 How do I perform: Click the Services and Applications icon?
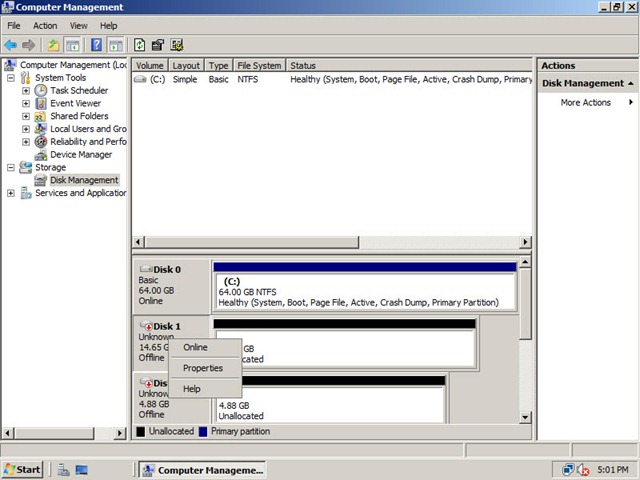pos(26,193)
